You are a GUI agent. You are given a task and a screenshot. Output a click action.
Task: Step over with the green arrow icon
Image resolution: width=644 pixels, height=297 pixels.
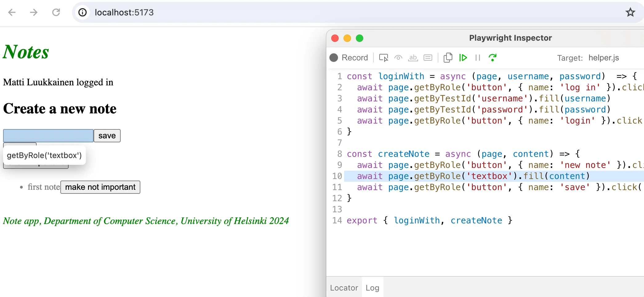[493, 58]
